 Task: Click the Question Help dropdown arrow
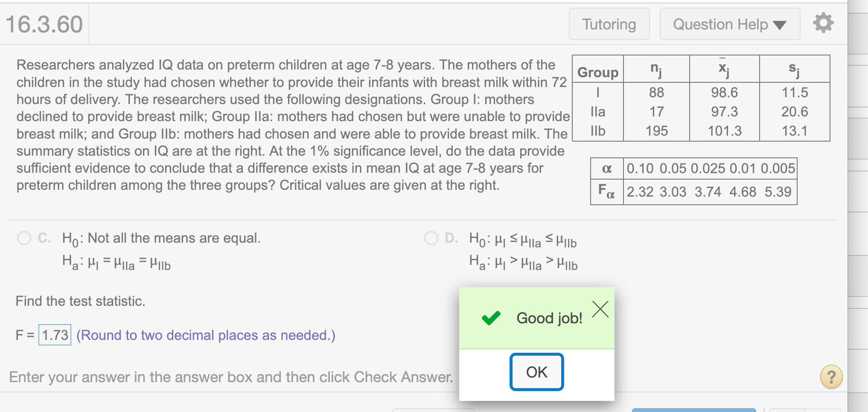pos(780,25)
